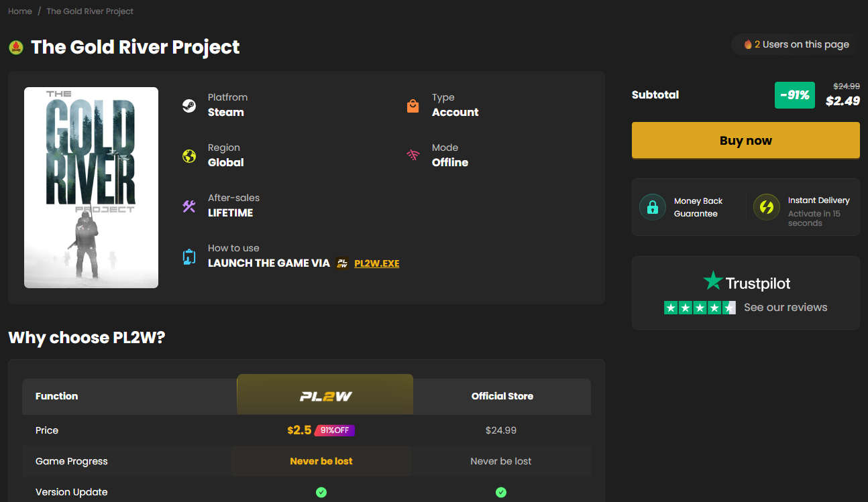Click the Offline mode wifi icon

coord(413,155)
